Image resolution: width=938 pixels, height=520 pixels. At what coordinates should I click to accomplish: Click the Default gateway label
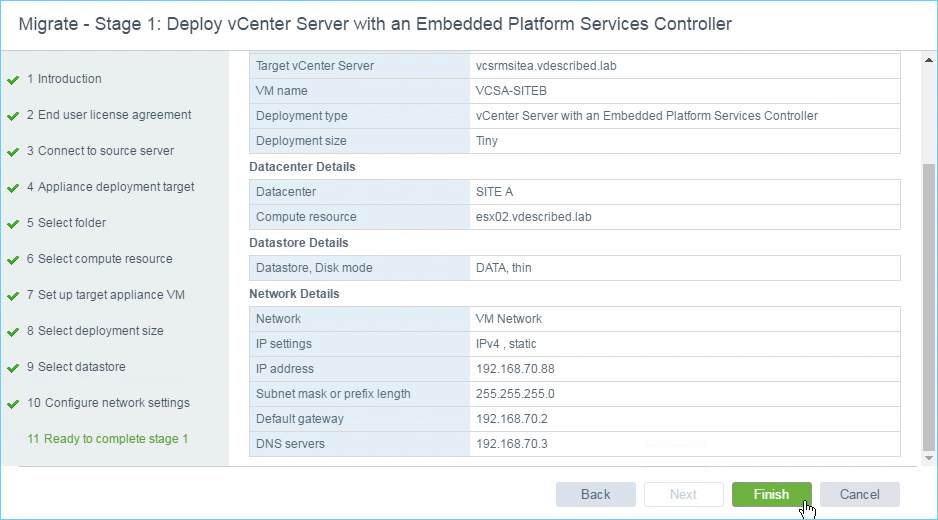300,419
